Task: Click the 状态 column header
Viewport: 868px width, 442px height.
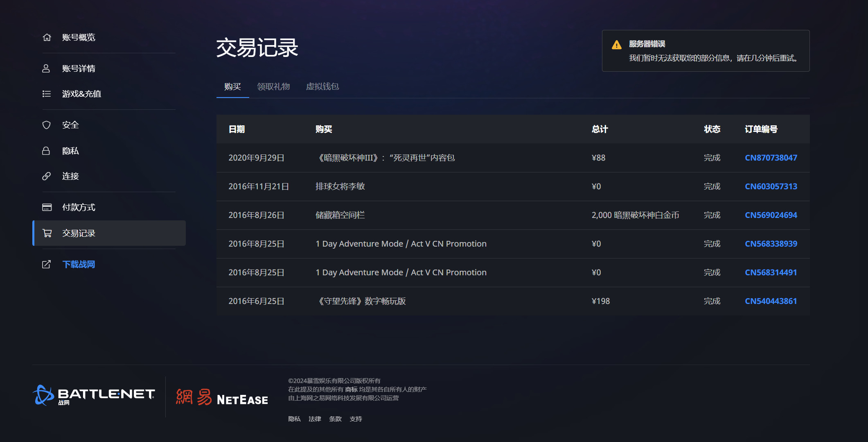Action: click(x=712, y=129)
